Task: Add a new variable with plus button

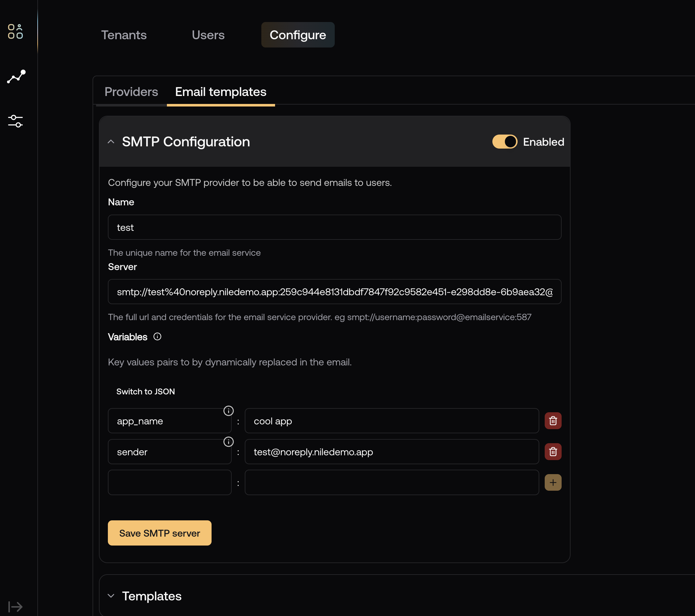Action: click(x=553, y=482)
